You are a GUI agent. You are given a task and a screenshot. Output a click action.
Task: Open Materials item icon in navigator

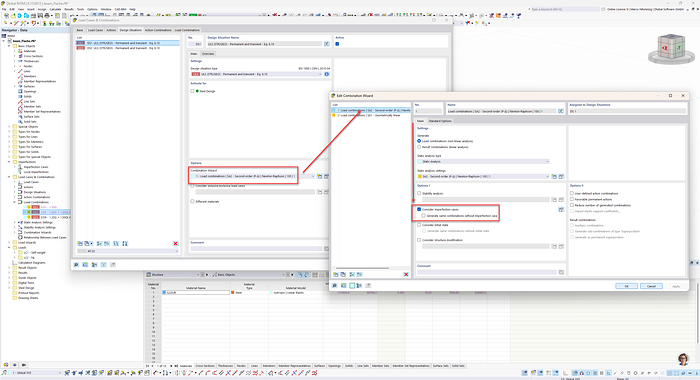point(20,51)
